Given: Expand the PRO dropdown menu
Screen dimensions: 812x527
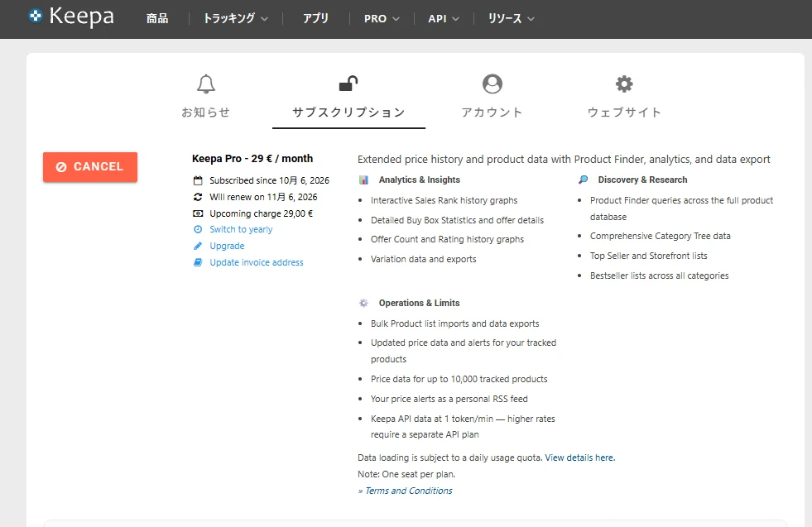Looking at the screenshot, I should (x=382, y=19).
